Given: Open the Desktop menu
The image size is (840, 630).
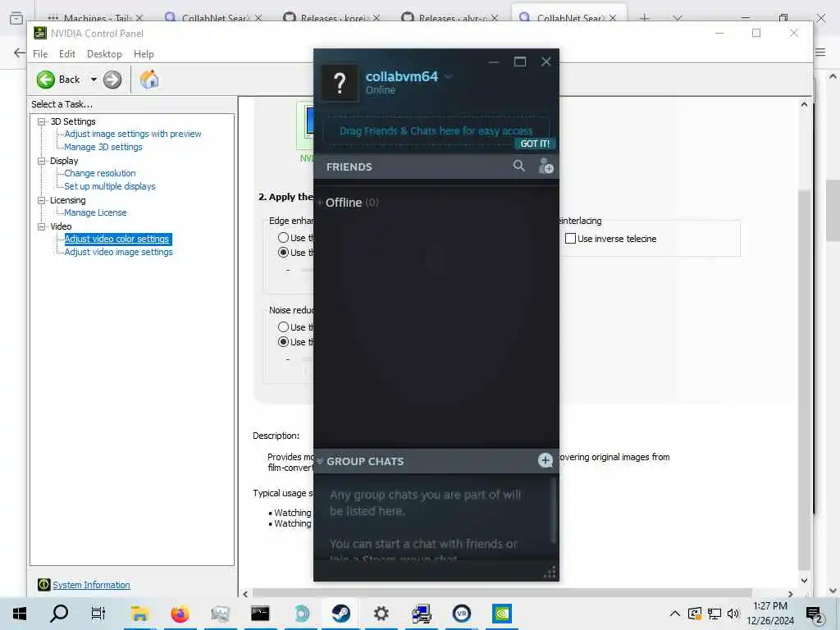Looking at the screenshot, I should 104,54.
